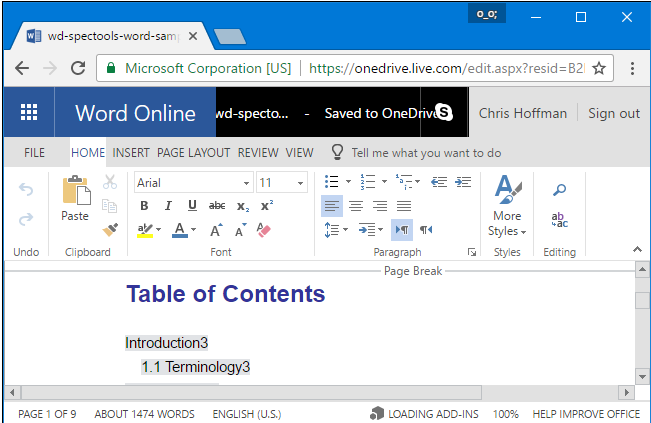Increase indent of the paragraph
The image size is (651, 423).
pyautogui.click(x=463, y=182)
